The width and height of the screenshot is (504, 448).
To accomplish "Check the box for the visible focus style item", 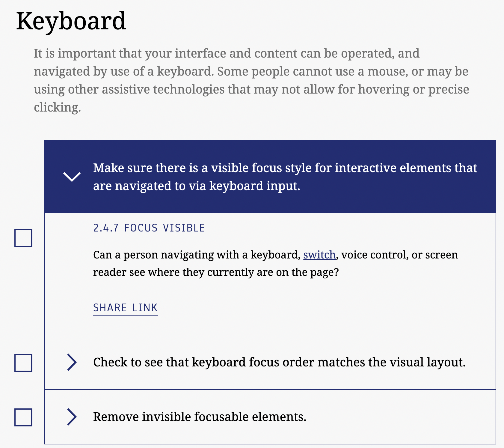I will click(x=23, y=238).
